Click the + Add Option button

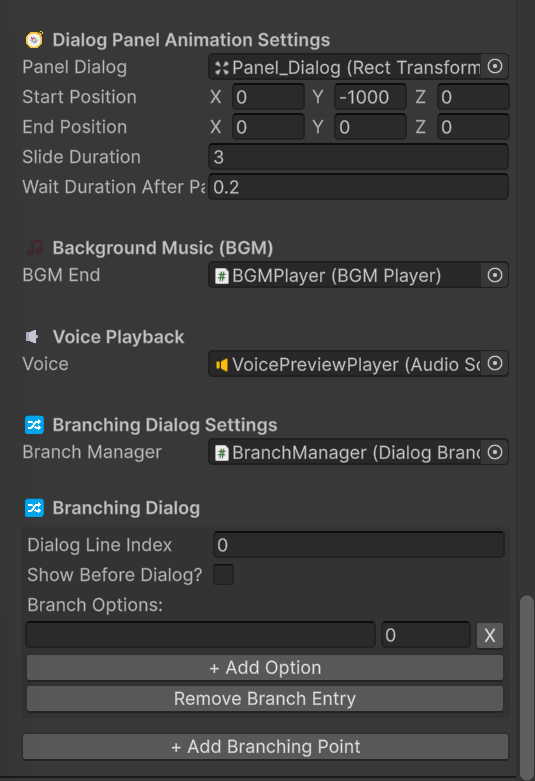pyautogui.click(x=265, y=668)
